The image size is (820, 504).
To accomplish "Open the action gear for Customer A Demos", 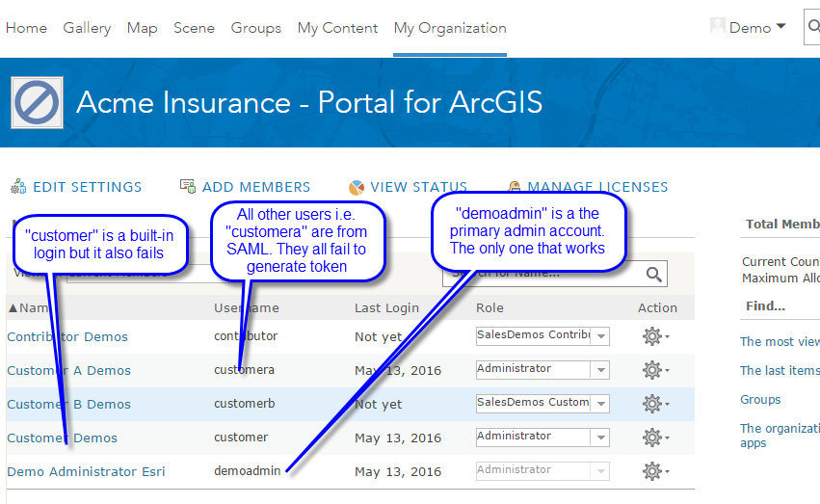I will click(654, 370).
